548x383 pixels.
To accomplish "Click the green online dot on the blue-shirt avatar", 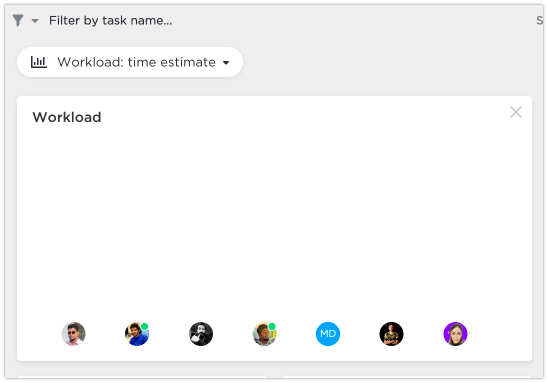I will pyautogui.click(x=144, y=326).
